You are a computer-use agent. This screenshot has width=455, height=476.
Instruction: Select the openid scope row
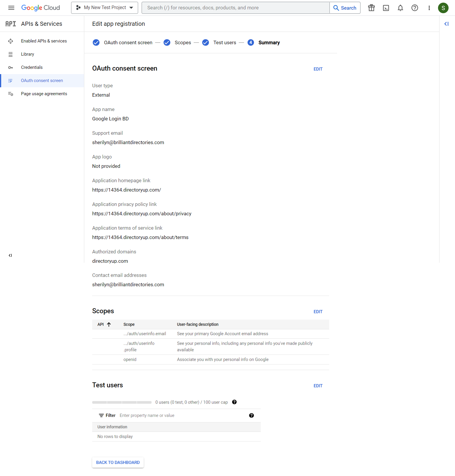coord(211,359)
